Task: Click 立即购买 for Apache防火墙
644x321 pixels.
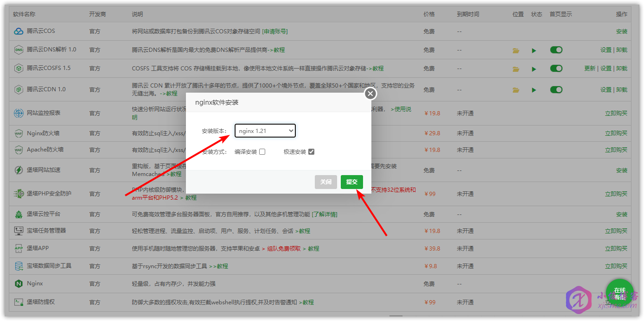Action: pyautogui.click(x=616, y=150)
